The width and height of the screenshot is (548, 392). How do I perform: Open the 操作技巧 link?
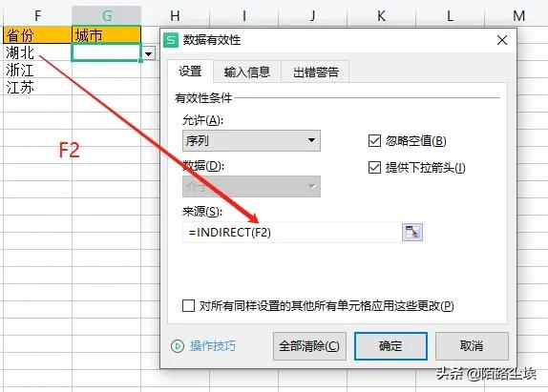[x=213, y=346]
